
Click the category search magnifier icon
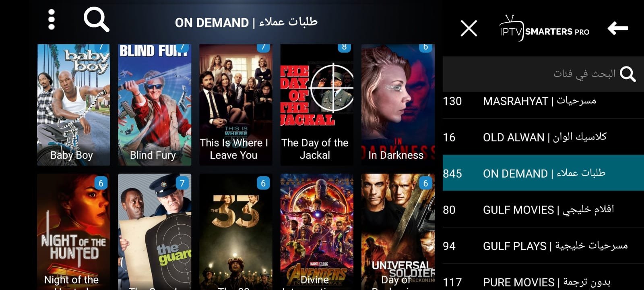click(627, 74)
